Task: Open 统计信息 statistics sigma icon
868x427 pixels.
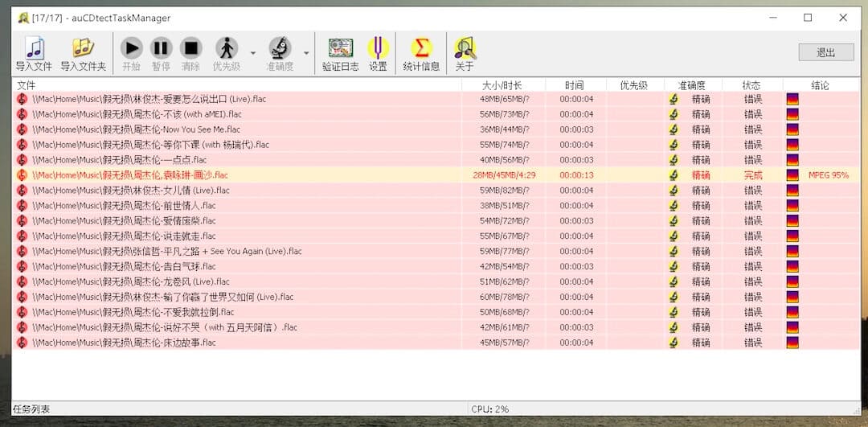Action: tap(421, 49)
